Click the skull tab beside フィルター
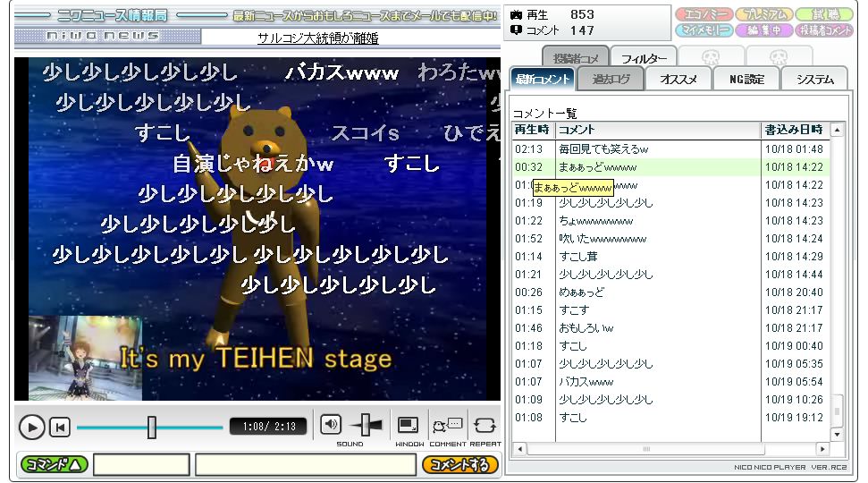The height and width of the screenshot is (483, 868). [712, 56]
